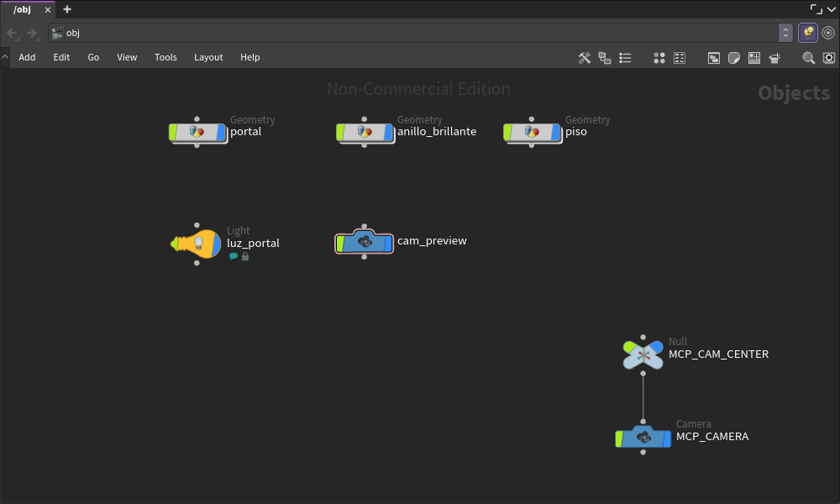Click the magnifier find node icon
Screen dimensions: 840x504
pyautogui.click(x=808, y=58)
